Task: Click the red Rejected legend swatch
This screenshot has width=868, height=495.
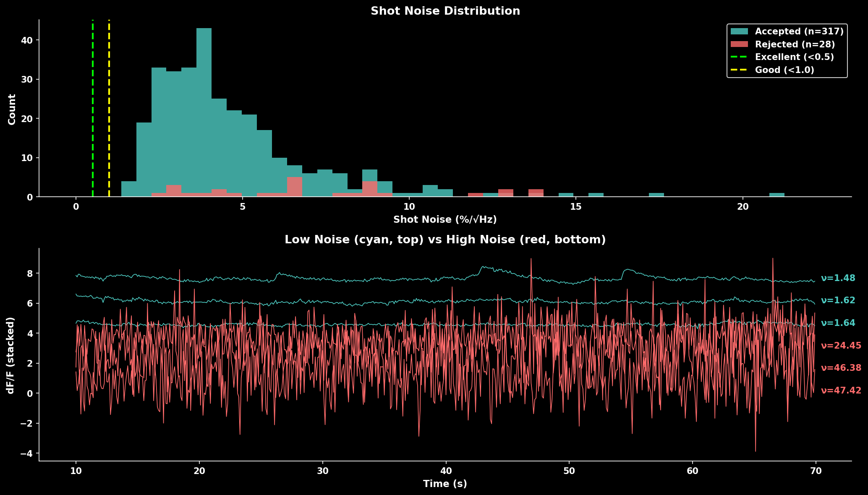Action: point(739,44)
